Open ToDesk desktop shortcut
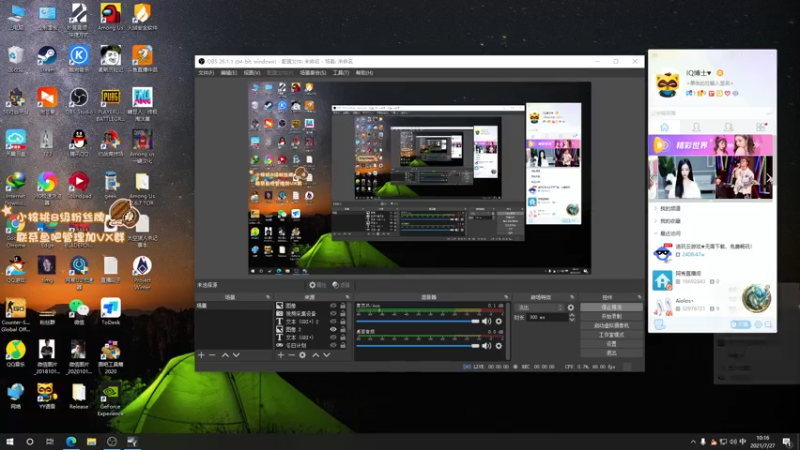 point(110,312)
